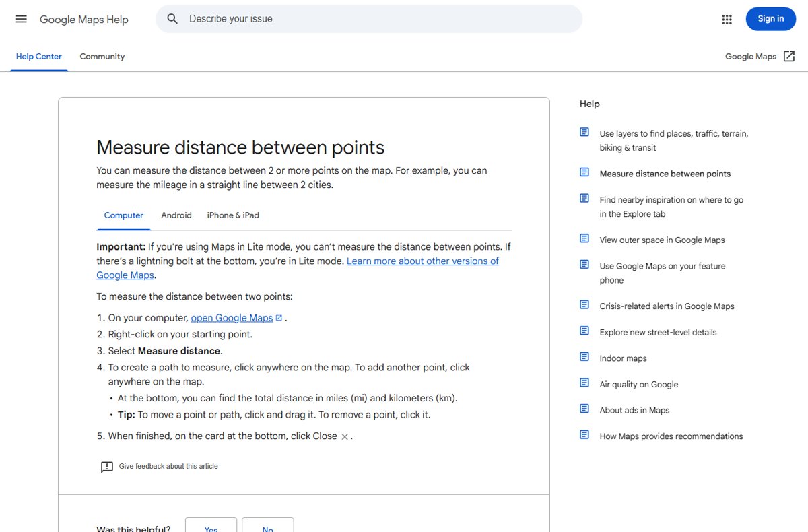
Task: Click the article icon beside How Maps recommendations
Action: coord(584,435)
